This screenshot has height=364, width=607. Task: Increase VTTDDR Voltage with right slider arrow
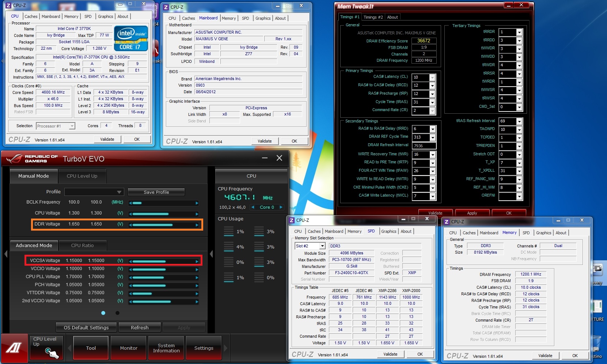point(197,293)
